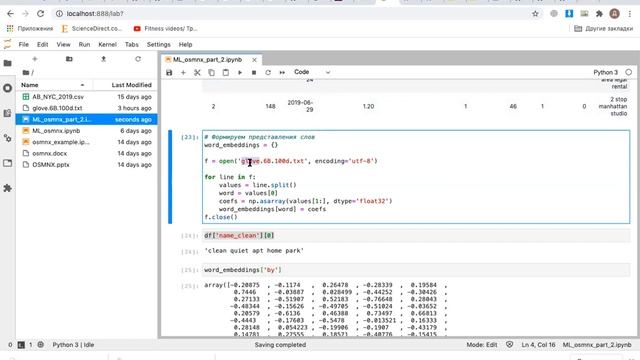
Task: Paste cells from clipboard icon
Action: [x=226, y=72]
